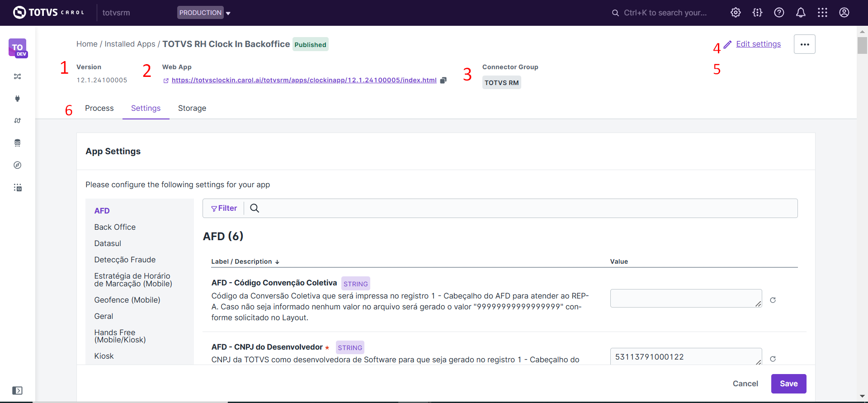Select the Geofence (Mobile) category
This screenshot has height=403, width=868.
(x=127, y=300)
